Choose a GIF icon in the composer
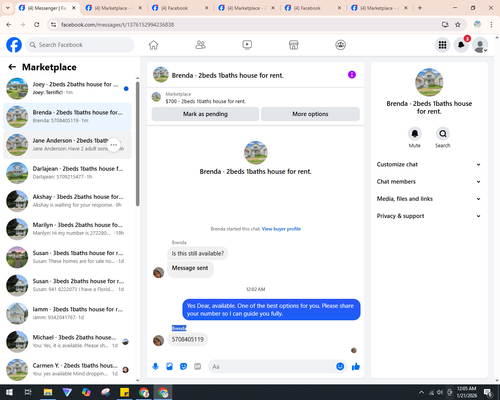 [x=198, y=367]
